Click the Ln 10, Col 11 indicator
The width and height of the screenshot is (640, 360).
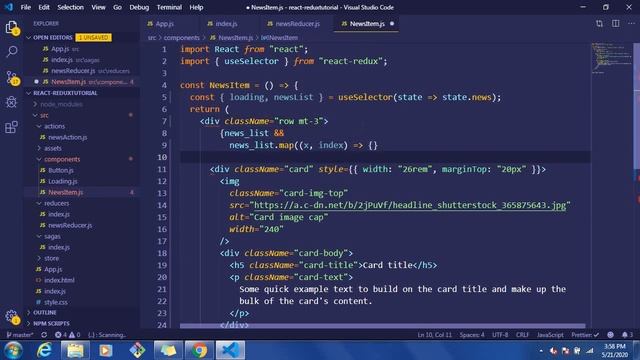pyautogui.click(x=434, y=335)
